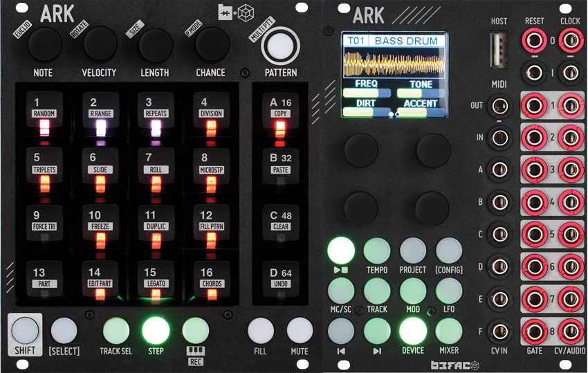Image resolution: width=588 pixels, height=373 pixels.
Task: Toggle step pad 3 REPEATS
Action: click(x=156, y=115)
